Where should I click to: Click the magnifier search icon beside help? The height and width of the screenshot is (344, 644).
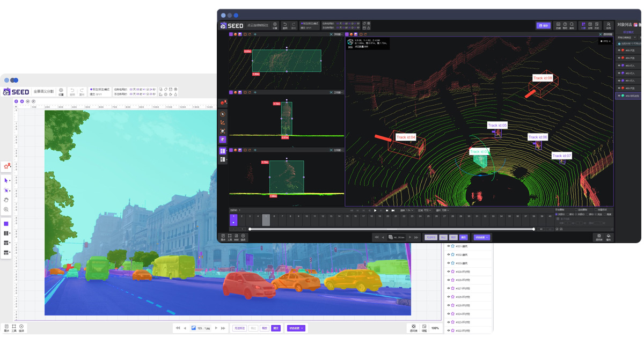[x=572, y=25]
